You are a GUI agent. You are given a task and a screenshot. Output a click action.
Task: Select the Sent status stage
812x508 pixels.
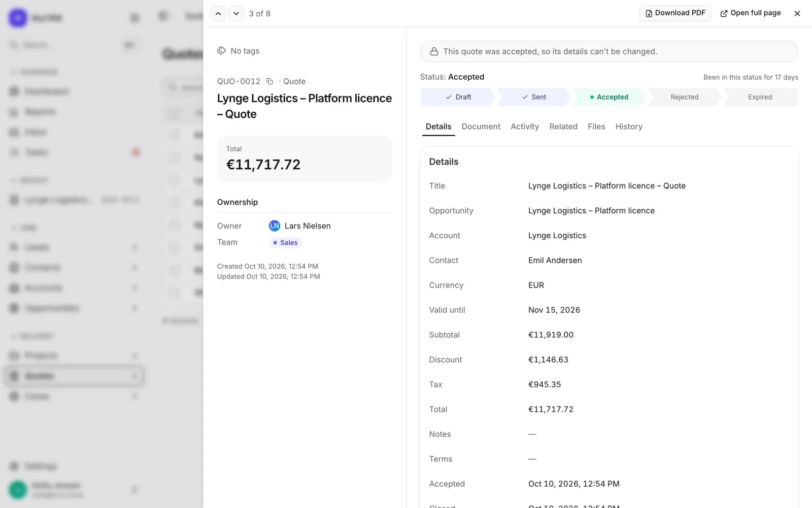tap(534, 97)
